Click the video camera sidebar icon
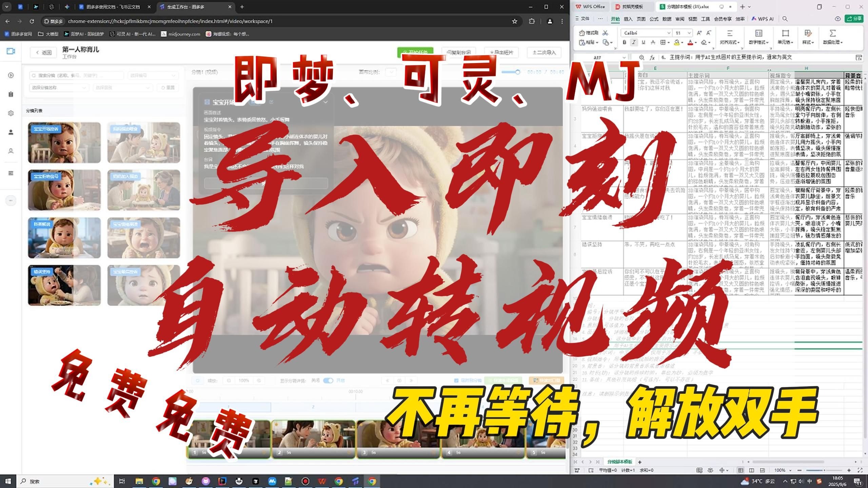Screen dimensions: 868x488 click(x=11, y=51)
